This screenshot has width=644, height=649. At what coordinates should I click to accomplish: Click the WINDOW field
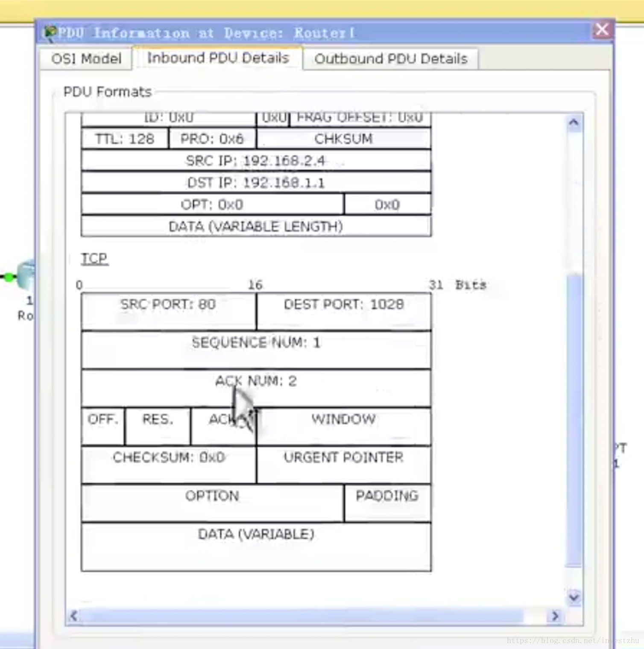coord(344,427)
